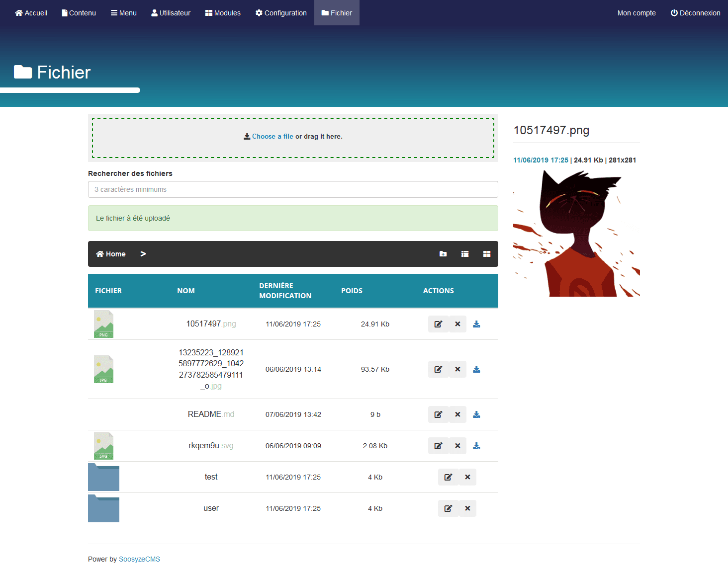Open the SoosyzeCMS footer link
Viewport: 728px width, 569px height.
[x=139, y=559]
